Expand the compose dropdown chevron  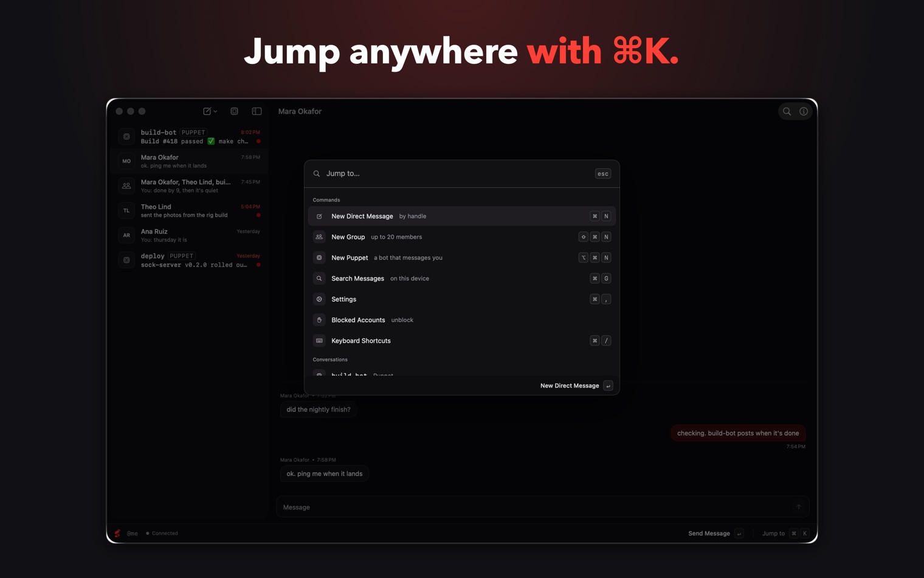pyautogui.click(x=215, y=111)
